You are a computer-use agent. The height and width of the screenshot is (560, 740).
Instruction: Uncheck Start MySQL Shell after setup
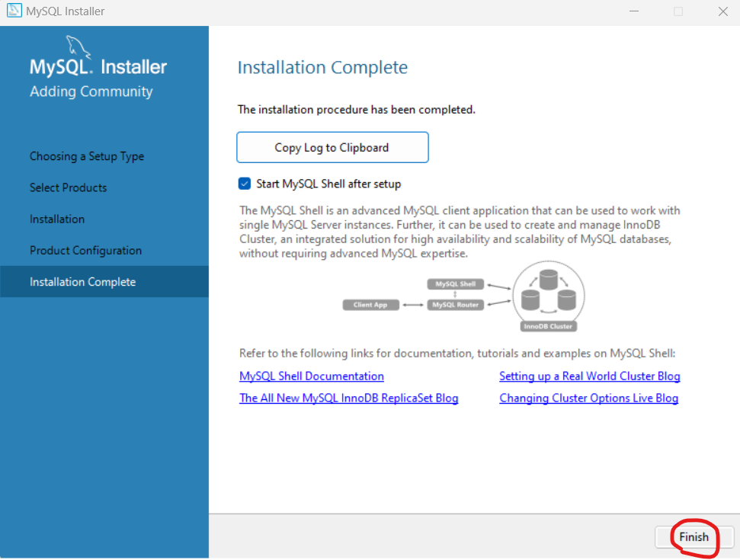245,184
